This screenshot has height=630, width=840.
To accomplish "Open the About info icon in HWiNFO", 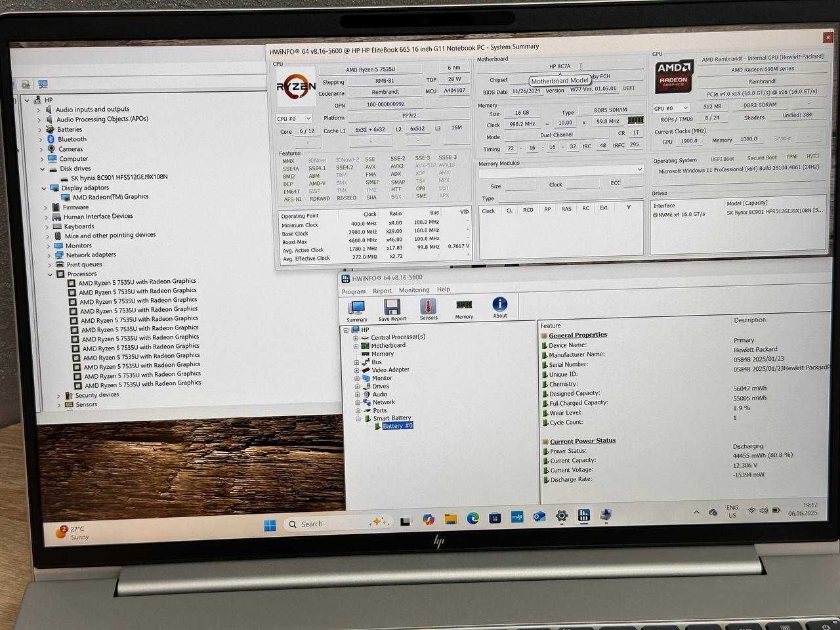I will (500, 307).
